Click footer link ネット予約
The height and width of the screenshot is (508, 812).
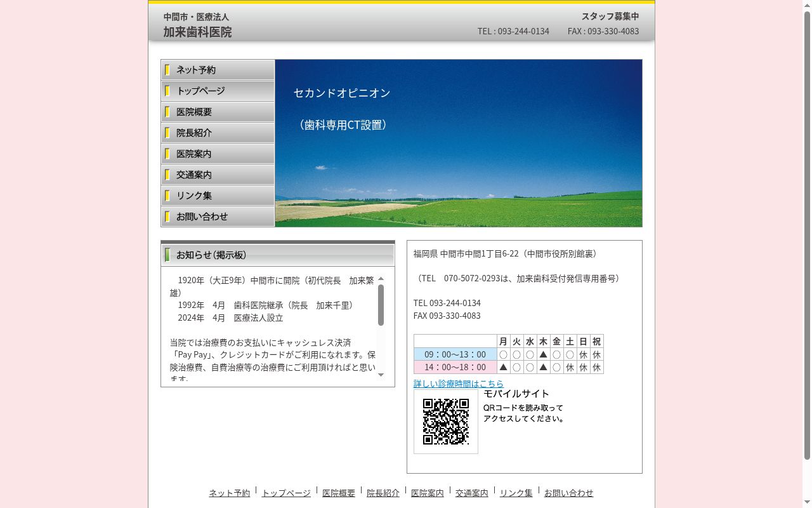pyautogui.click(x=230, y=493)
